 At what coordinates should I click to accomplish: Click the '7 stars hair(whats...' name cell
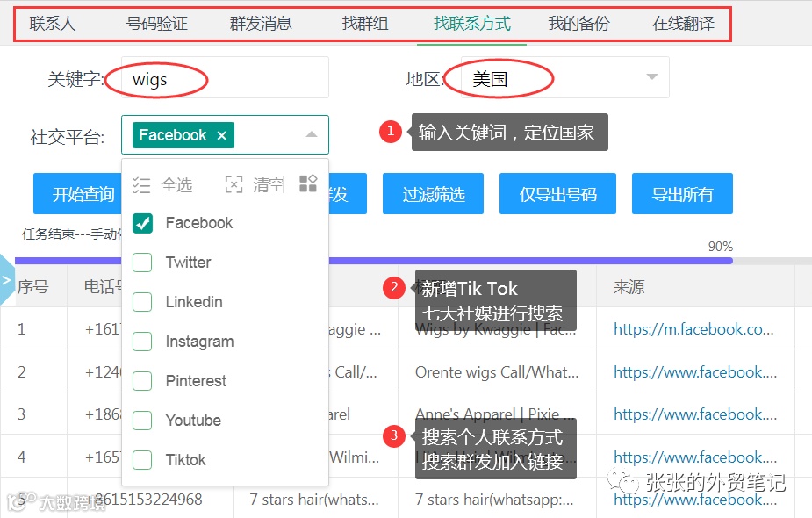[313, 500]
